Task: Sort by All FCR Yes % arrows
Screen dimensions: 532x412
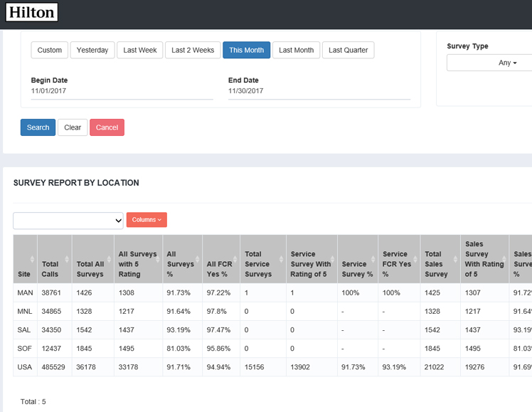Action: pyautogui.click(x=235, y=259)
